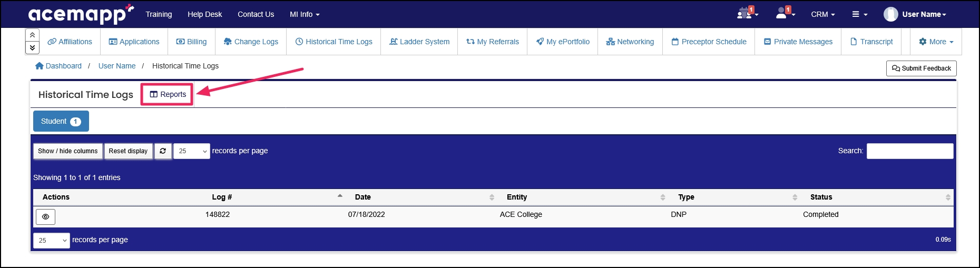Sort table by Type column
The height and width of the screenshot is (268, 980).
736,197
